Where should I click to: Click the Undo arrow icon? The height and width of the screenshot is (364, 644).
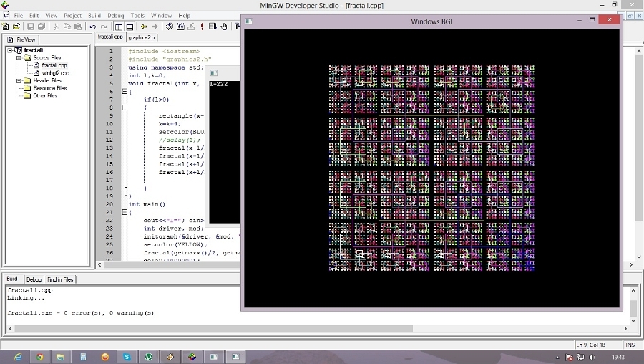93,27
